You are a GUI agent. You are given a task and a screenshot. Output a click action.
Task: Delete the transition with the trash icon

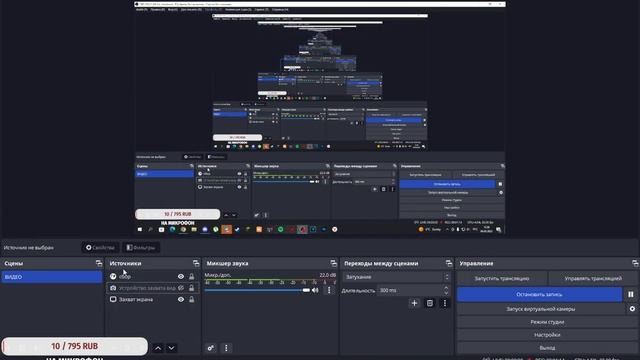430,303
